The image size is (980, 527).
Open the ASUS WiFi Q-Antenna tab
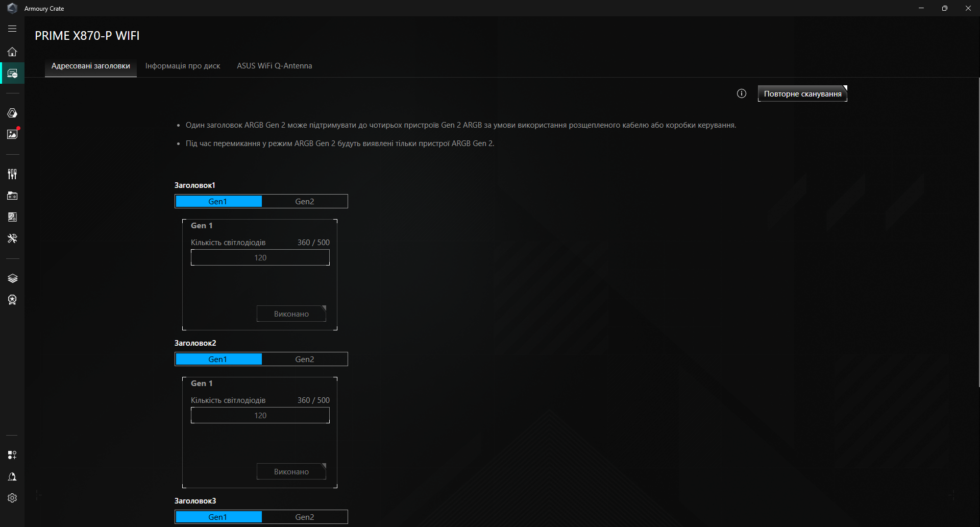pos(274,66)
